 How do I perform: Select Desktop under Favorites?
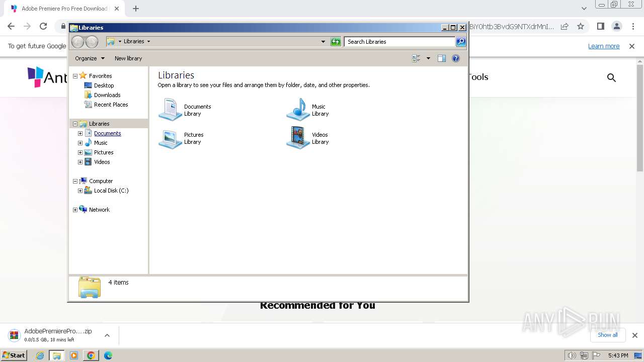pyautogui.click(x=104, y=85)
